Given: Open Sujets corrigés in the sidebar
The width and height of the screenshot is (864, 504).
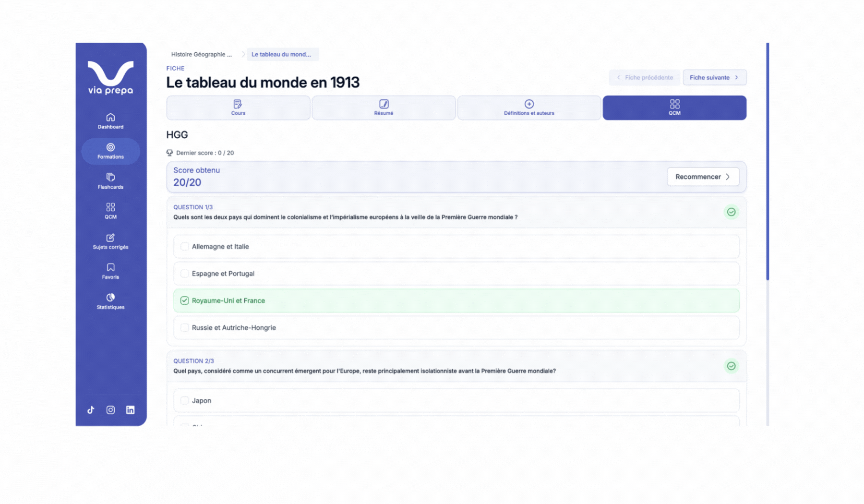Looking at the screenshot, I should (x=110, y=241).
